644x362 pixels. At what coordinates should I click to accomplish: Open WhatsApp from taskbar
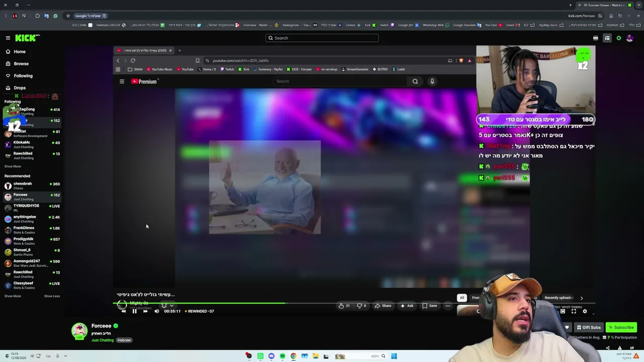[260, 356]
